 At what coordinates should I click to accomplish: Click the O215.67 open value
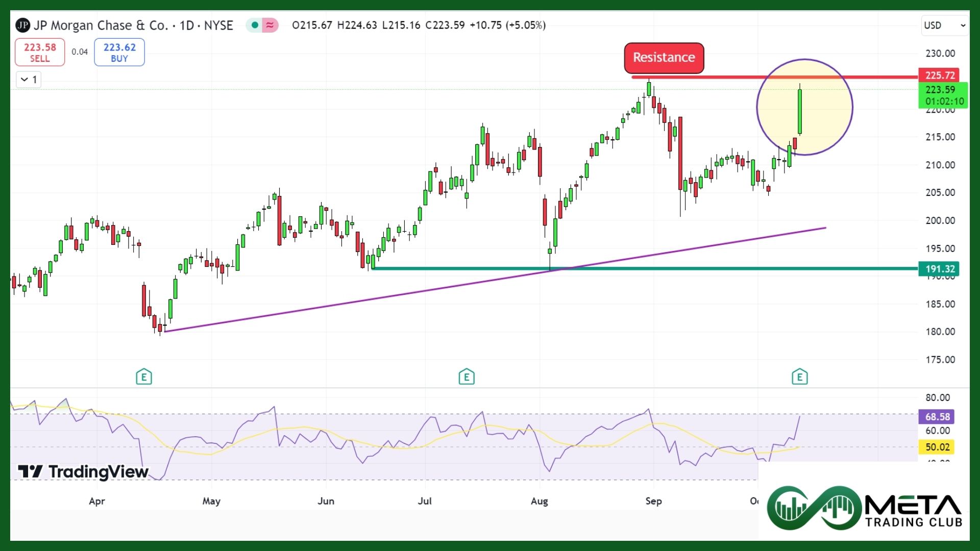click(x=312, y=25)
